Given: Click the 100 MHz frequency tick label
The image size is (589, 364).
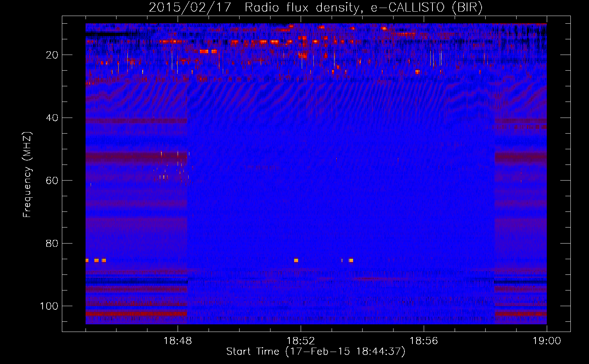Looking at the screenshot, I should tap(49, 306).
